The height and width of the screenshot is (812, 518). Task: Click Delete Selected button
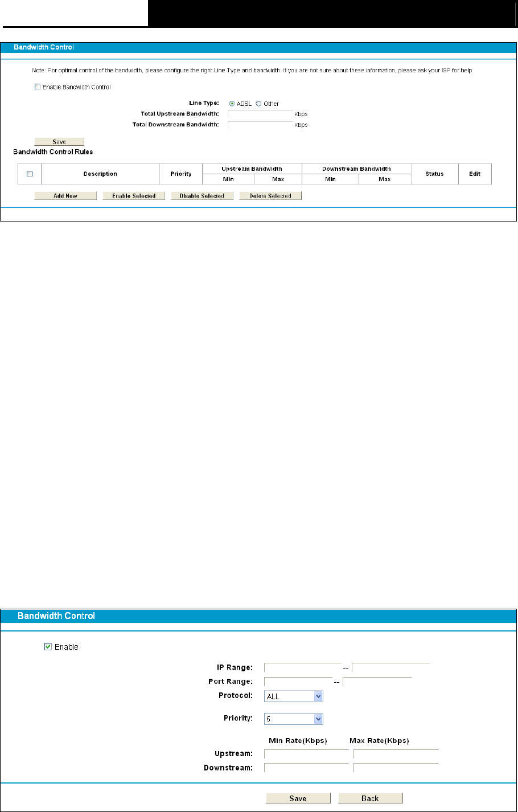(270, 196)
